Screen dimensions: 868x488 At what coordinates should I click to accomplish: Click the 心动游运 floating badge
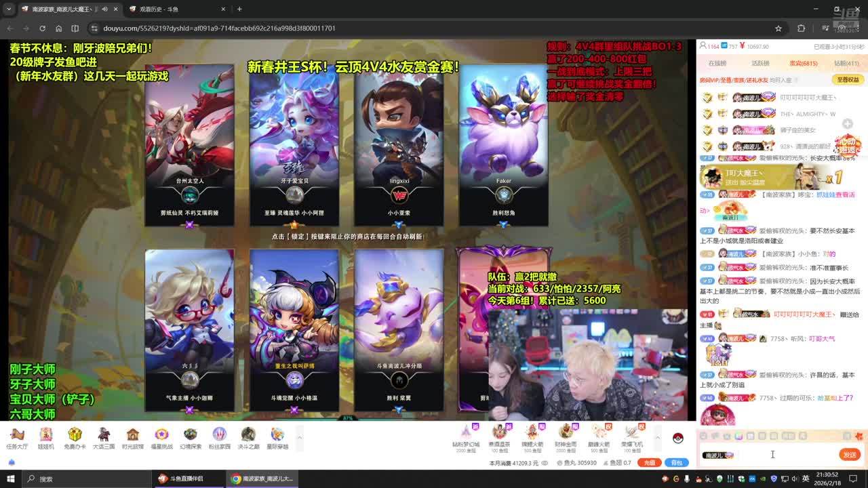[848, 146]
